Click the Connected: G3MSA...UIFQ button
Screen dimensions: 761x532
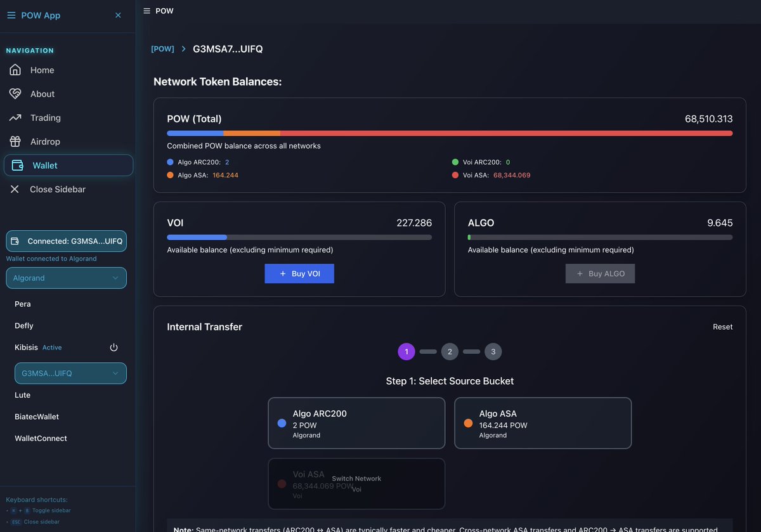point(66,241)
